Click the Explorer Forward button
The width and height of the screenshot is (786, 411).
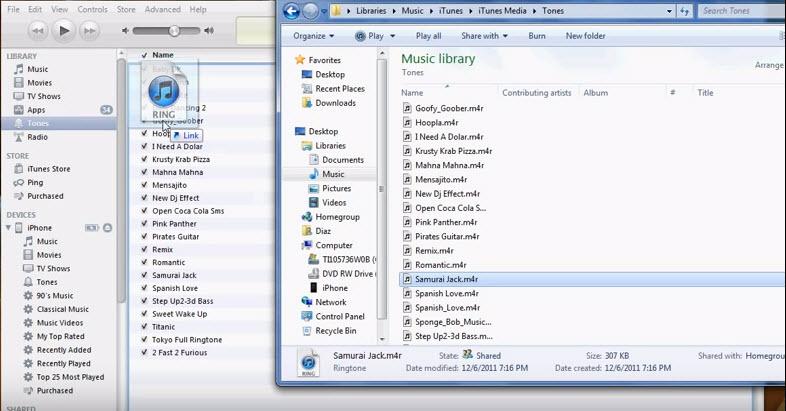click(x=310, y=11)
